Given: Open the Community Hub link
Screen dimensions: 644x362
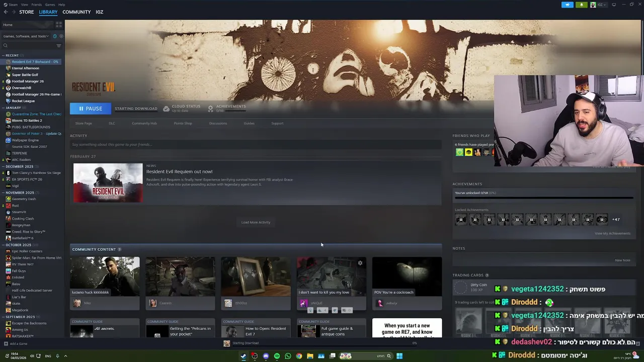Looking at the screenshot, I should click(x=144, y=123).
